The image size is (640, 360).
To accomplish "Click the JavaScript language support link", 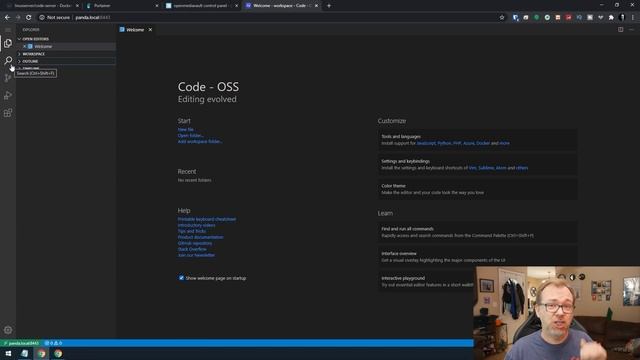I will click(426, 143).
